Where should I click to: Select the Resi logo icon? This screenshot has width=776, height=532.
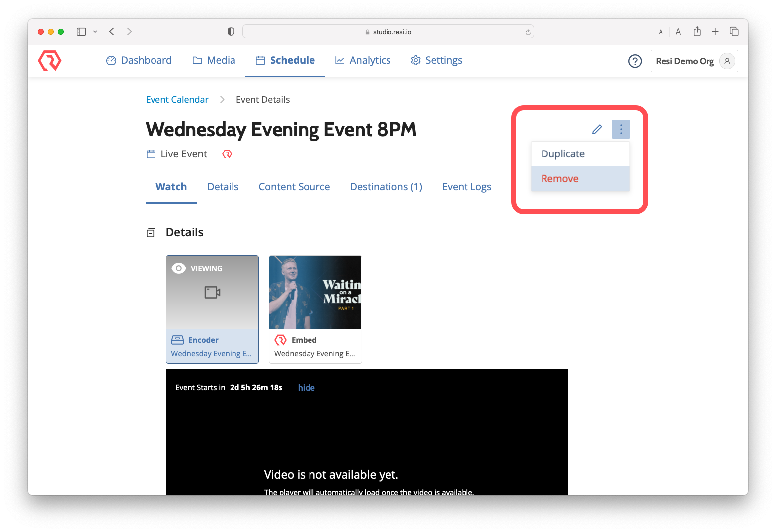[49, 60]
